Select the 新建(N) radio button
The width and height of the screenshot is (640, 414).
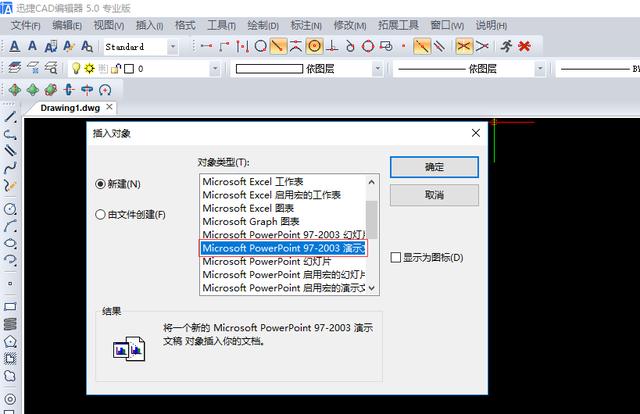[100, 184]
